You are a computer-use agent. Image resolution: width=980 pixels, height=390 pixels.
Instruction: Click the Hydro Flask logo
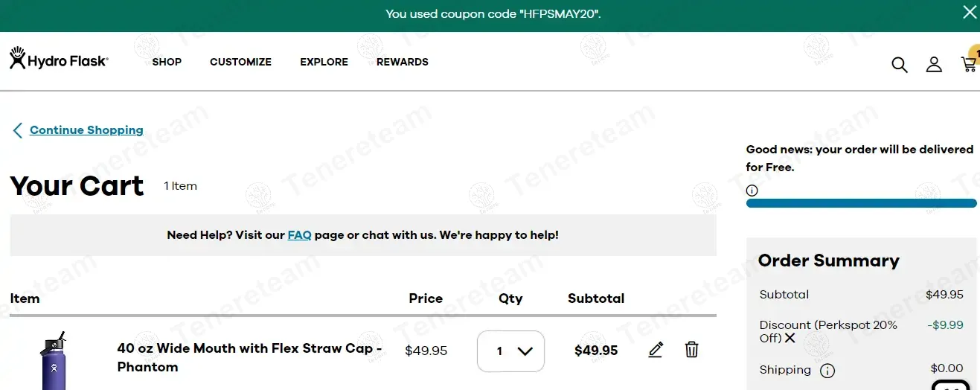tap(59, 59)
